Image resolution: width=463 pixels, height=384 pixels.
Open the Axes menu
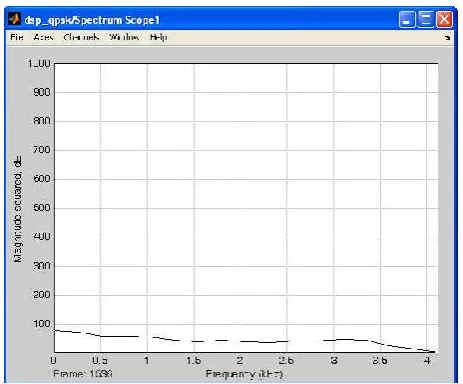click(43, 37)
